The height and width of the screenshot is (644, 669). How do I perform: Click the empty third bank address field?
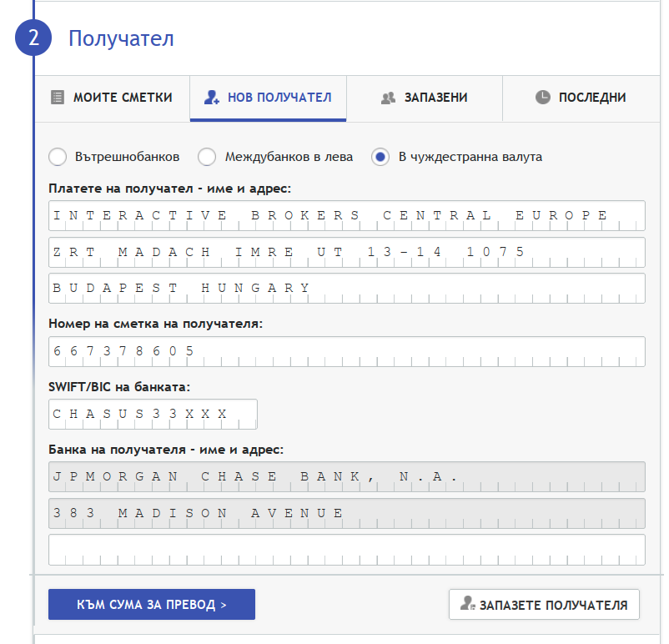(347, 550)
